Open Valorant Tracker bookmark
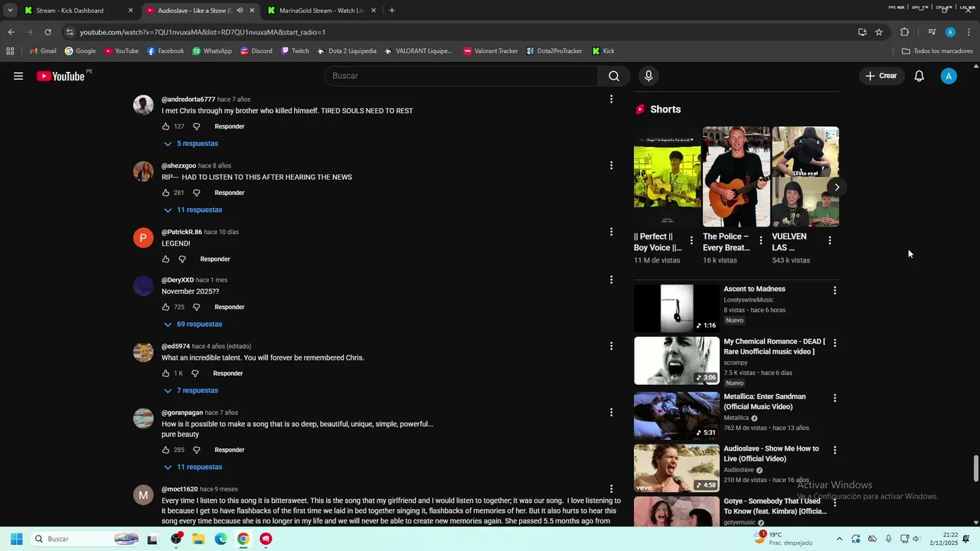Image resolution: width=980 pixels, height=551 pixels. tap(491, 51)
